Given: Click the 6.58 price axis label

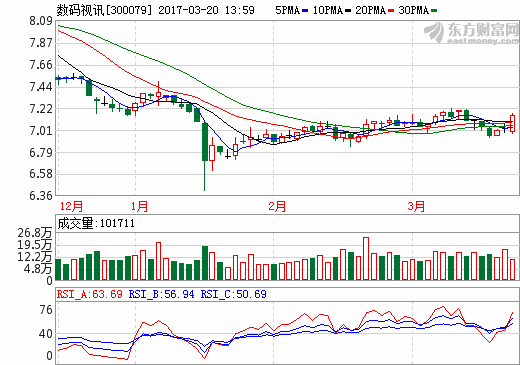Looking at the screenshot, I should [41, 174].
